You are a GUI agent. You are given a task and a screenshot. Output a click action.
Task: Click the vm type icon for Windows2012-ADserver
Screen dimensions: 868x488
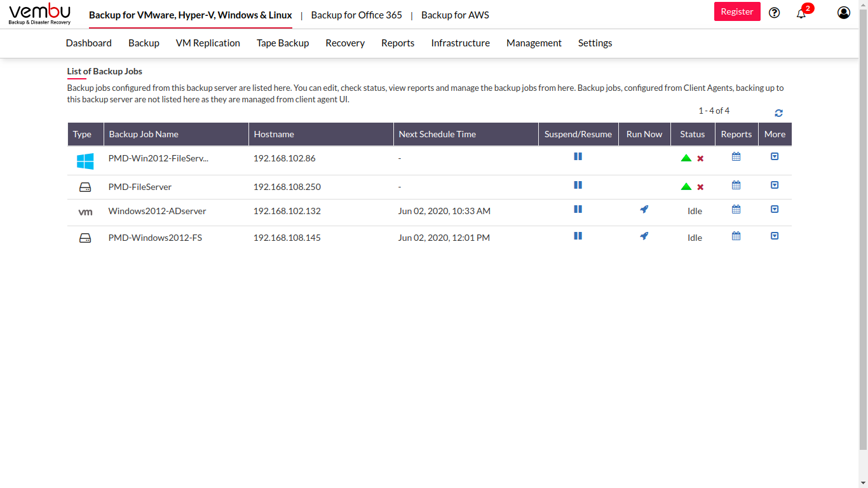point(85,212)
